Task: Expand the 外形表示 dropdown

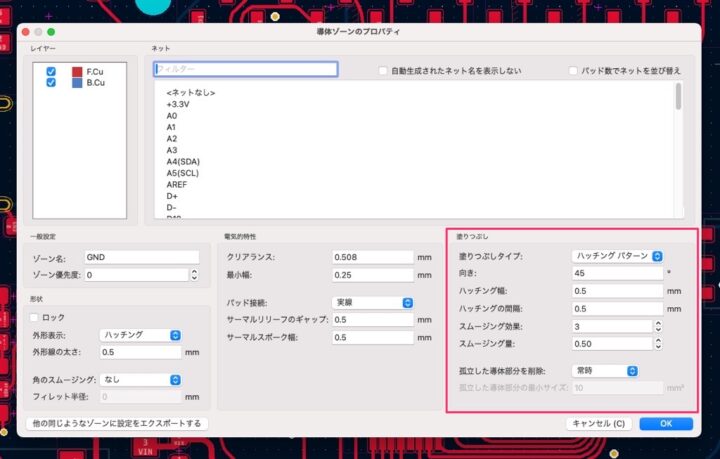Action: tap(140, 335)
